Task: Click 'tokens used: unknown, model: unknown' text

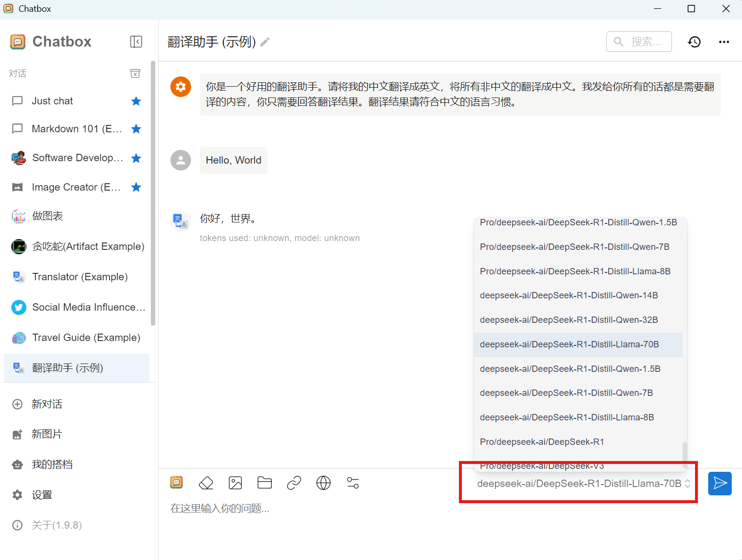Action: coord(280,238)
